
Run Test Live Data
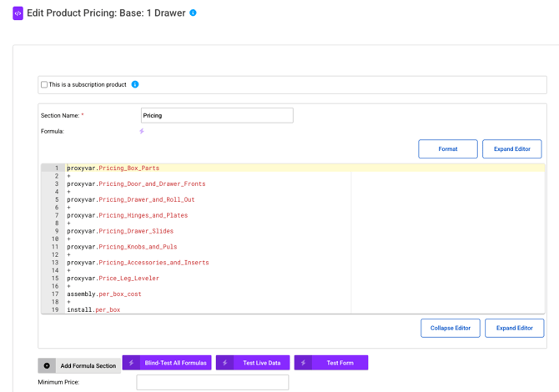260,363
